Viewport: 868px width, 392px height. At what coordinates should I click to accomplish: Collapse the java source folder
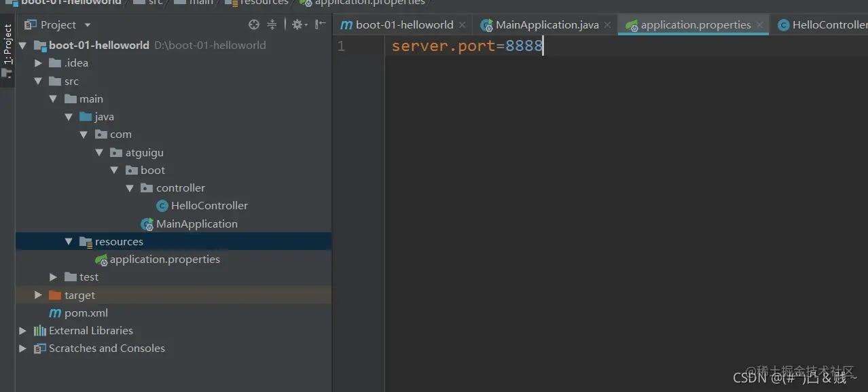click(x=69, y=117)
